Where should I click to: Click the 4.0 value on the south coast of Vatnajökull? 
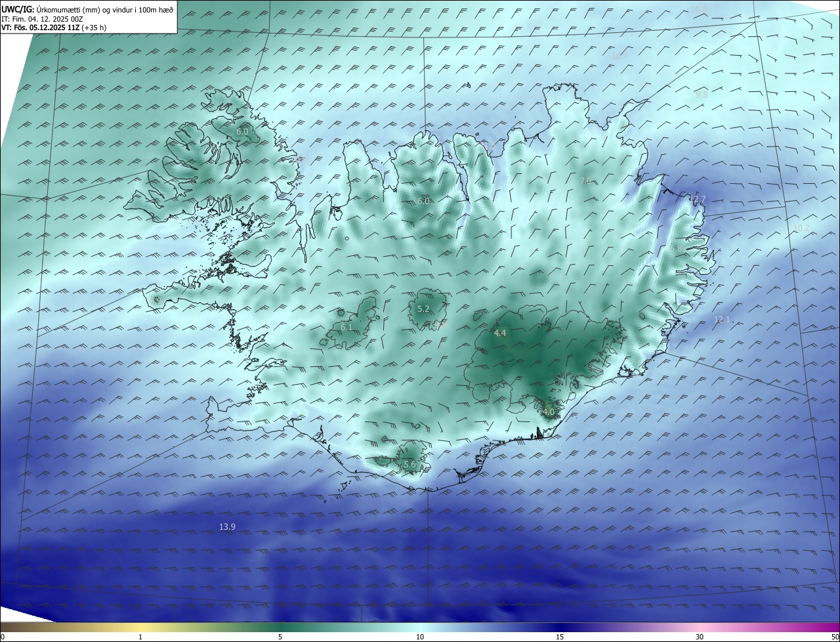click(x=549, y=412)
